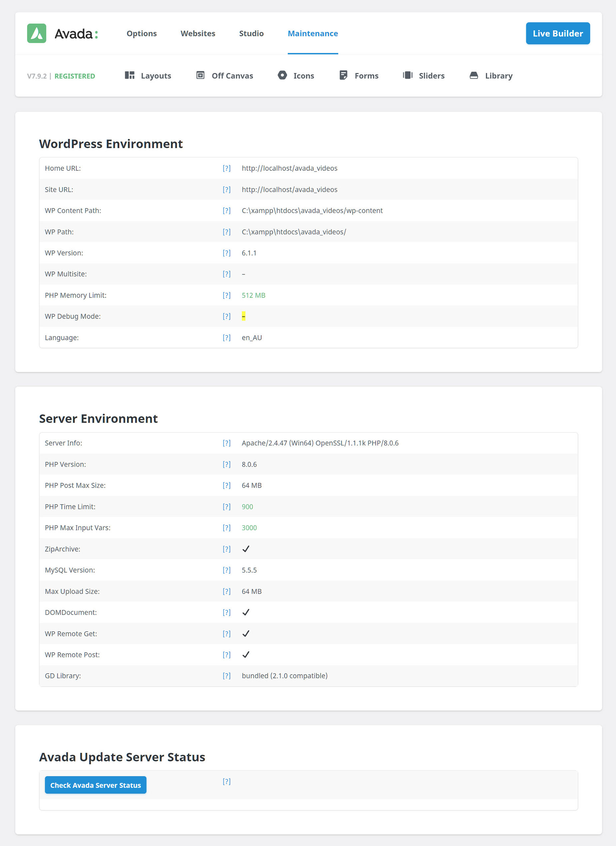
Task: Click the Sliders icon
Action: (408, 75)
